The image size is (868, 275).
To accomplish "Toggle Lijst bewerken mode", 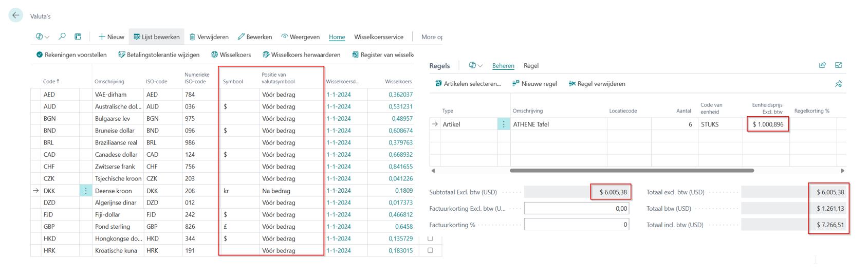I will pyautogui.click(x=157, y=36).
